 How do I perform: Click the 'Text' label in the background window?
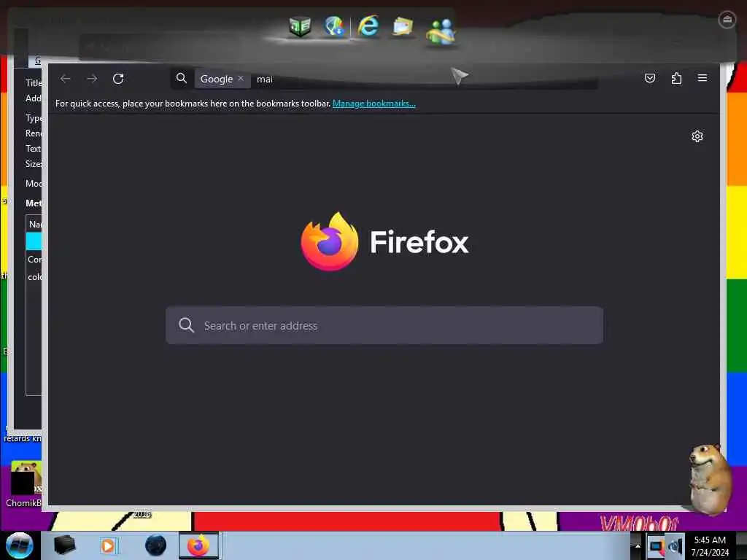[33, 149]
